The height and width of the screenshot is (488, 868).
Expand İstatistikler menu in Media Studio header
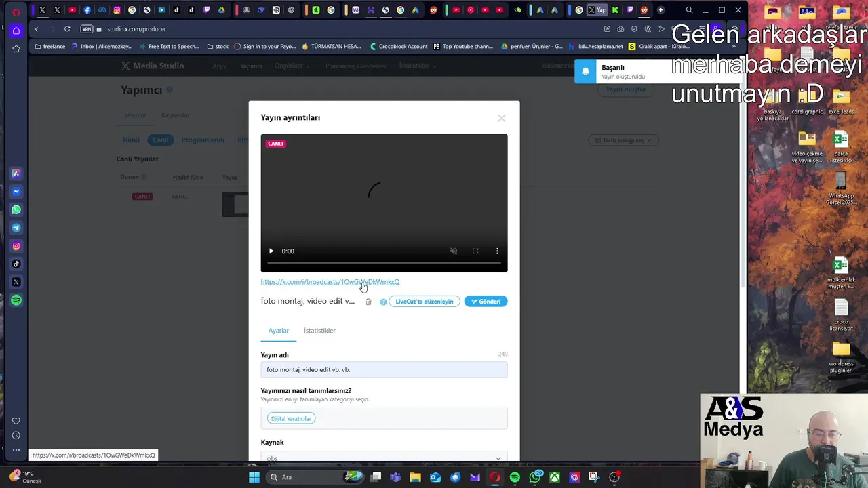click(418, 66)
